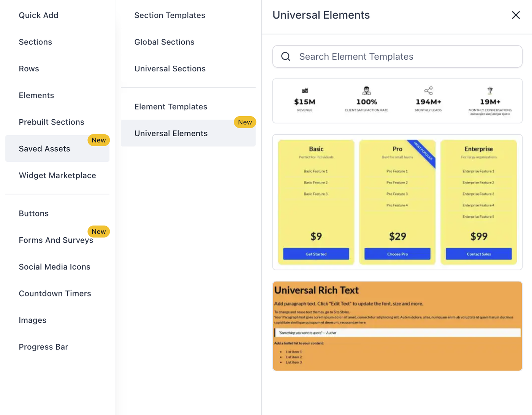
Task: Select Section Templates in the submenu
Action: point(169,15)
